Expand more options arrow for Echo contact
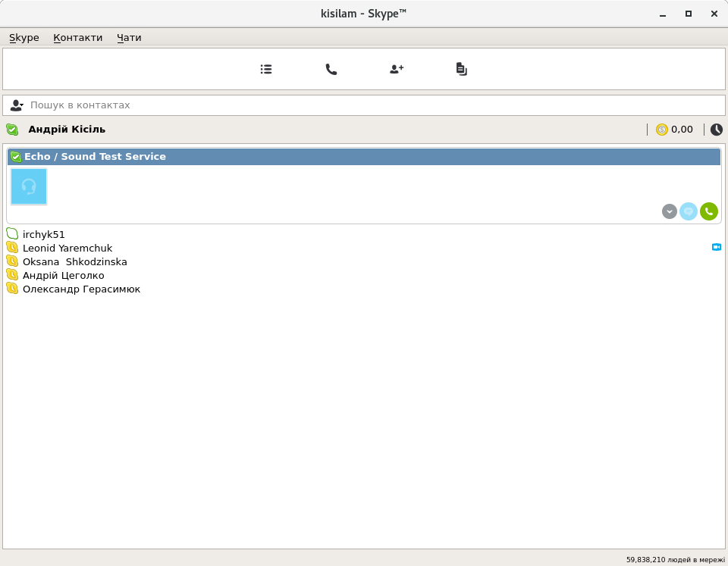 [x=669, y=211]
